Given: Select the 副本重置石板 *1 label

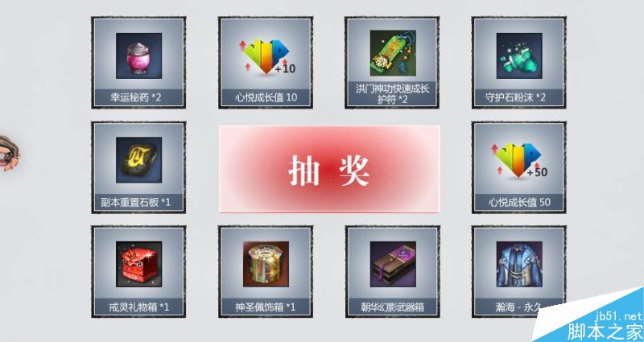Looking at the screenshot, I should click(x=135, y=203).
